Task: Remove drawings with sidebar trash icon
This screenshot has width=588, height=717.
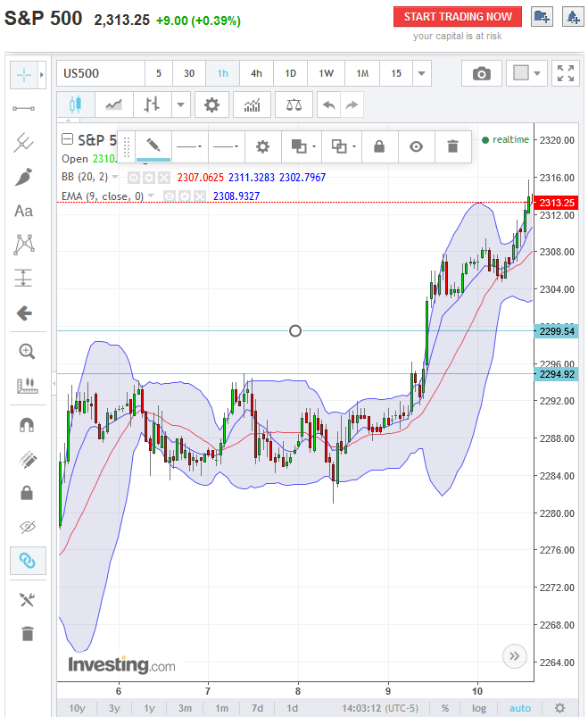Action: coord(28,634)
